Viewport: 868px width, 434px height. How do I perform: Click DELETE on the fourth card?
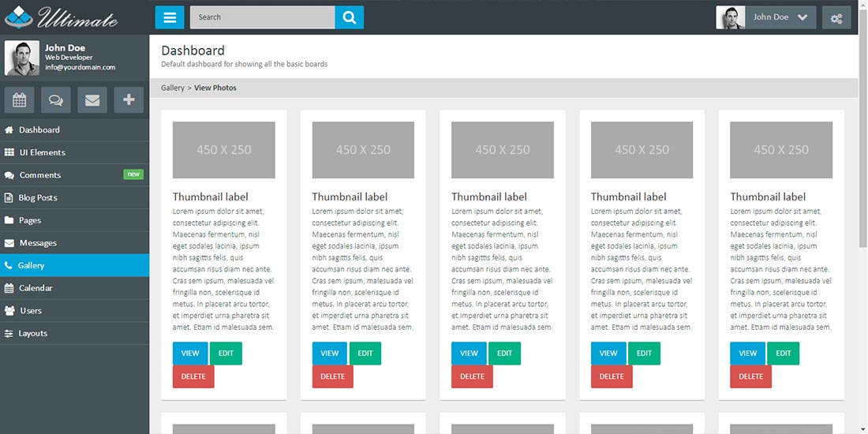pos(612,376)
